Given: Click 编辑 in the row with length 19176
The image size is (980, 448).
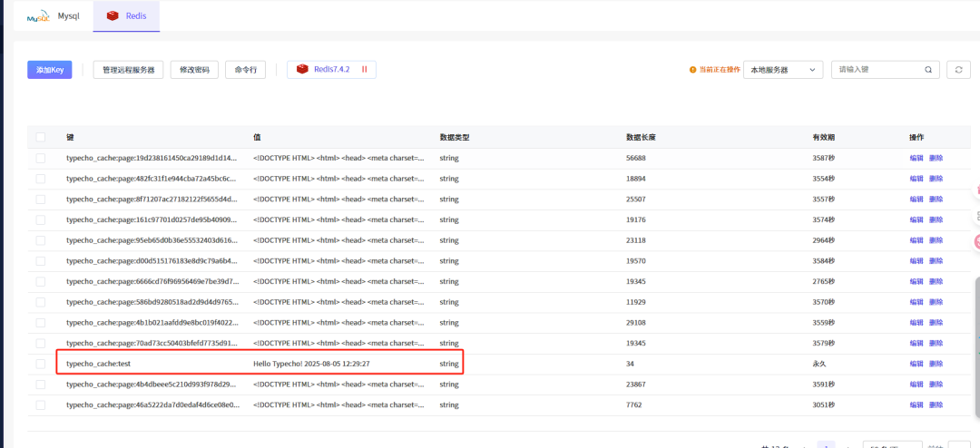Looking at the screenshot, I should (916, 220).
